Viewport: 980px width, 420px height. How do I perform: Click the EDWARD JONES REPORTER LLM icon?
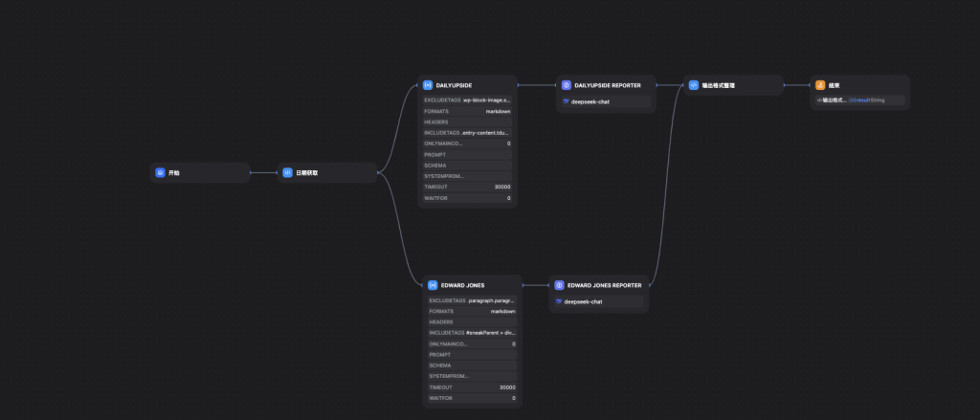tap(559, 285)
